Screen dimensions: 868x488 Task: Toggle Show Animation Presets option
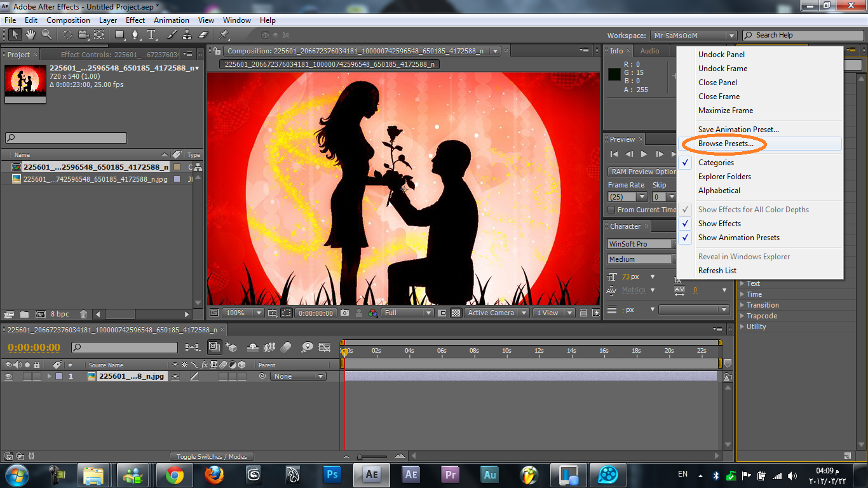point(738,238)
